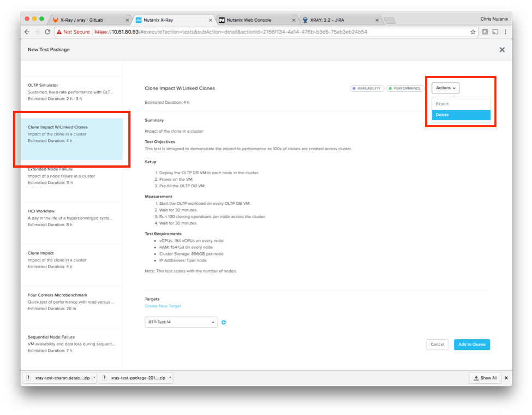Bookmark this page with the star icon
The image size is (532, 415).
[x=473, y=32]
